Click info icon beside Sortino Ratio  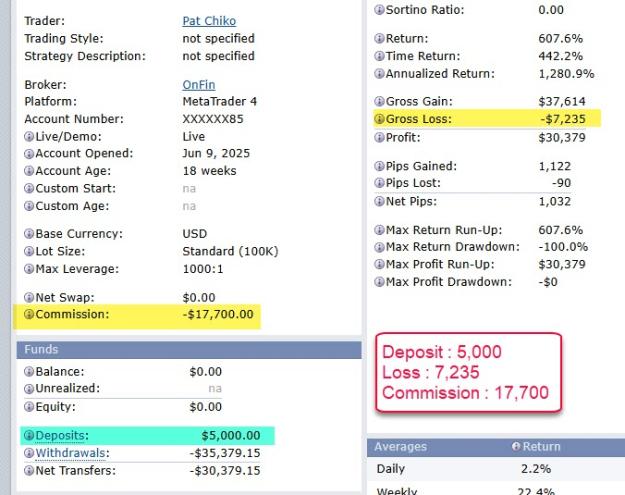tap(379, 10)
